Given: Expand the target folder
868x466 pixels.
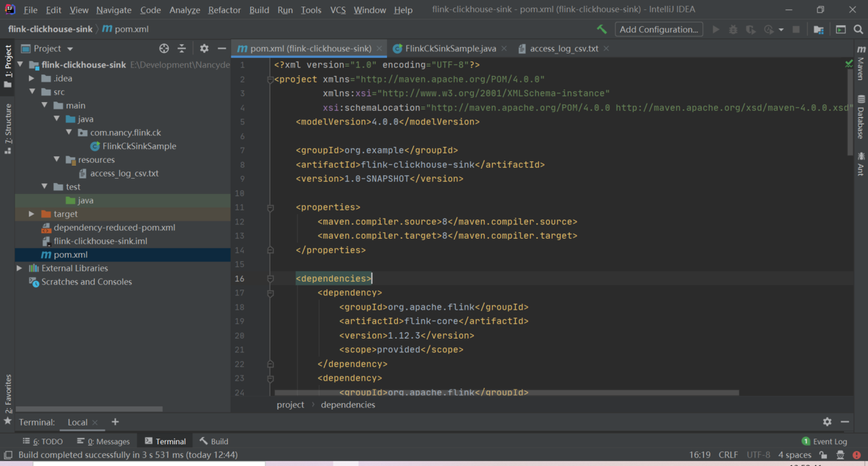Looking at the screenshot, I should [32, 214].
